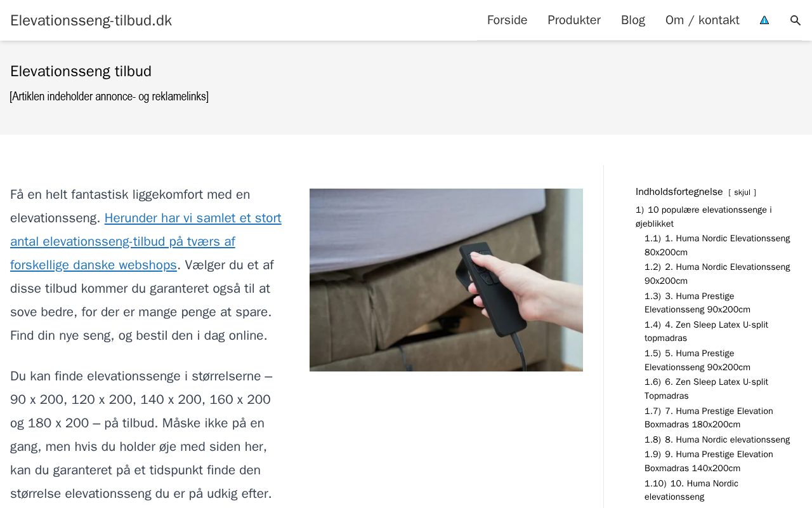The image size is (812, 508).
Task: Jump to 5. Huma Prestige Elevationsseng 90x200cm
Action: (697, 360)
